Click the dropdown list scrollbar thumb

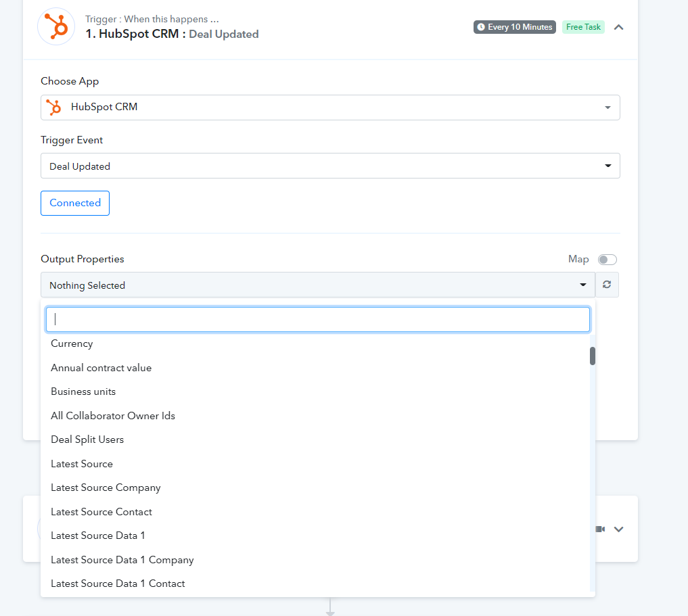(593, 356)
